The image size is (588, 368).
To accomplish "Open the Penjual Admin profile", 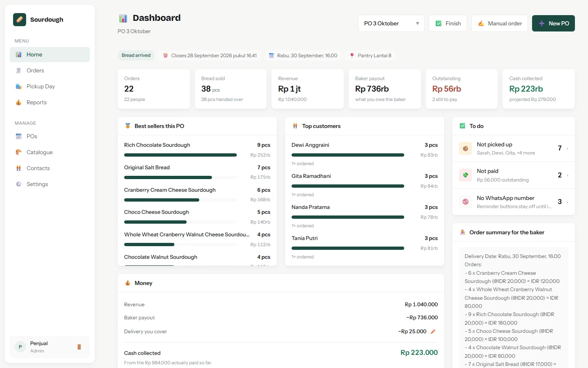I will point(50,347).
